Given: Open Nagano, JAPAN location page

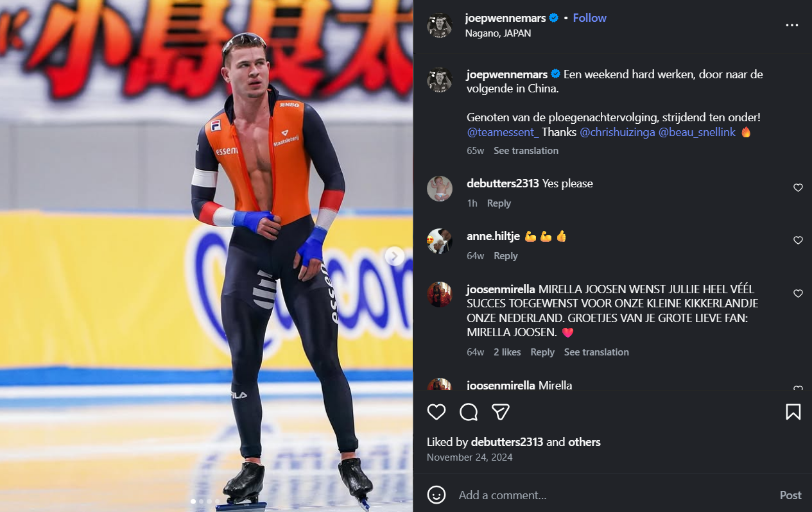Looking at the screenshot, I should (x=498, y=33).
